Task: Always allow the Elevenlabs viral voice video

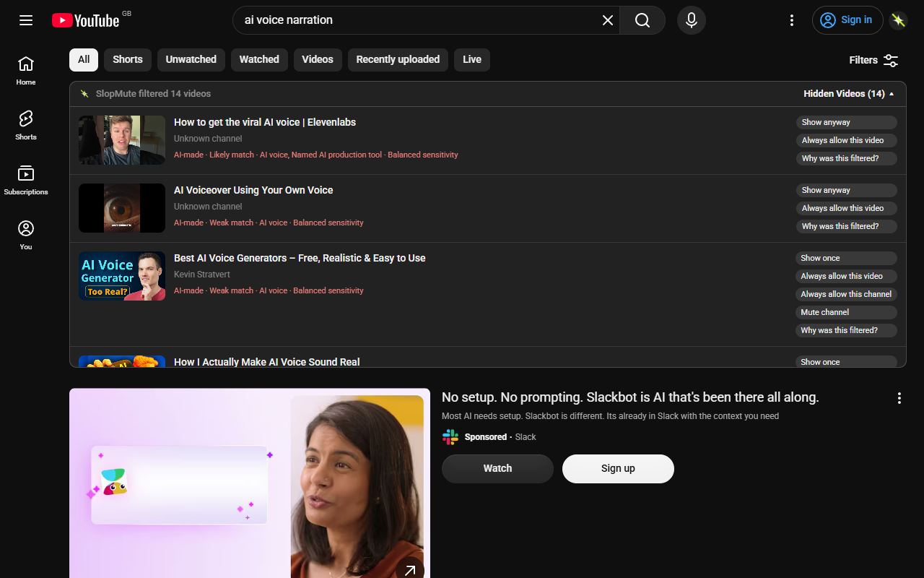Action: (x=847, y=140)
